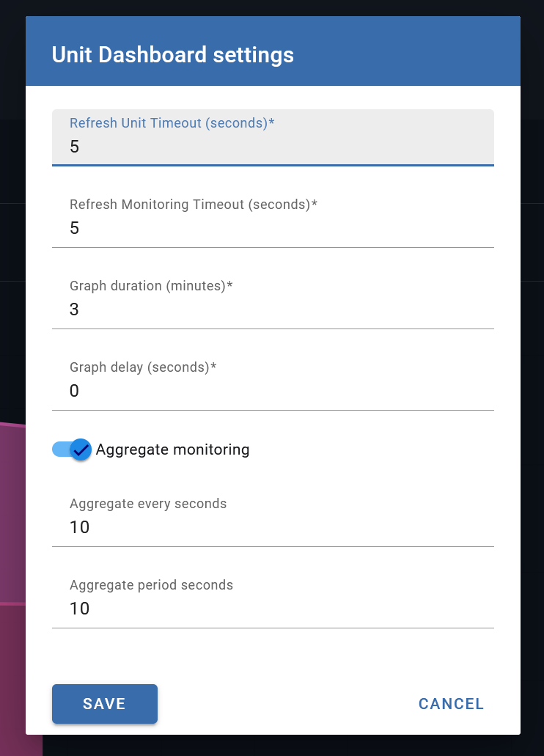The image size is (544, 756).
Task: Click the Aggregate period seconds input
Action: (271, 608)
